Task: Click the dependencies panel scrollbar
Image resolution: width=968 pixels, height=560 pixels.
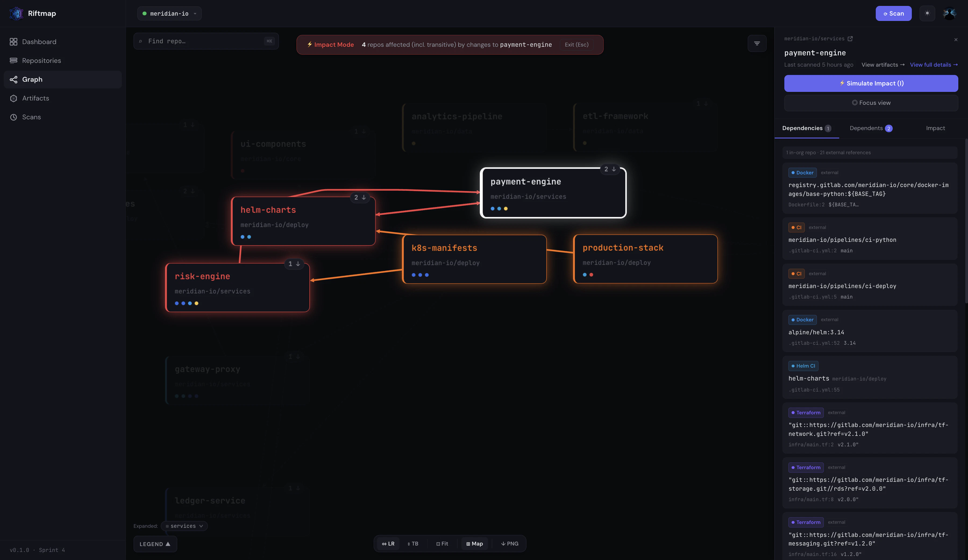Action: tap(966, 221)
